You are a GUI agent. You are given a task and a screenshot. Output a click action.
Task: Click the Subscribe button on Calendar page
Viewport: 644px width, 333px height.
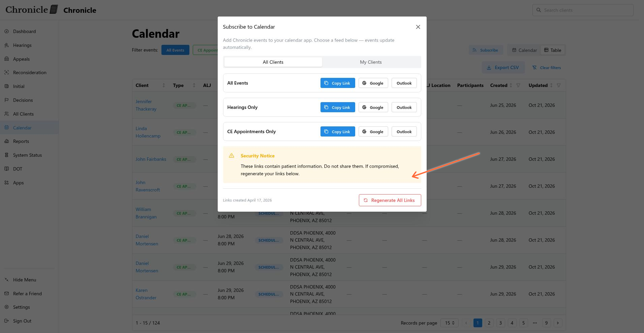tap(486, 50)
